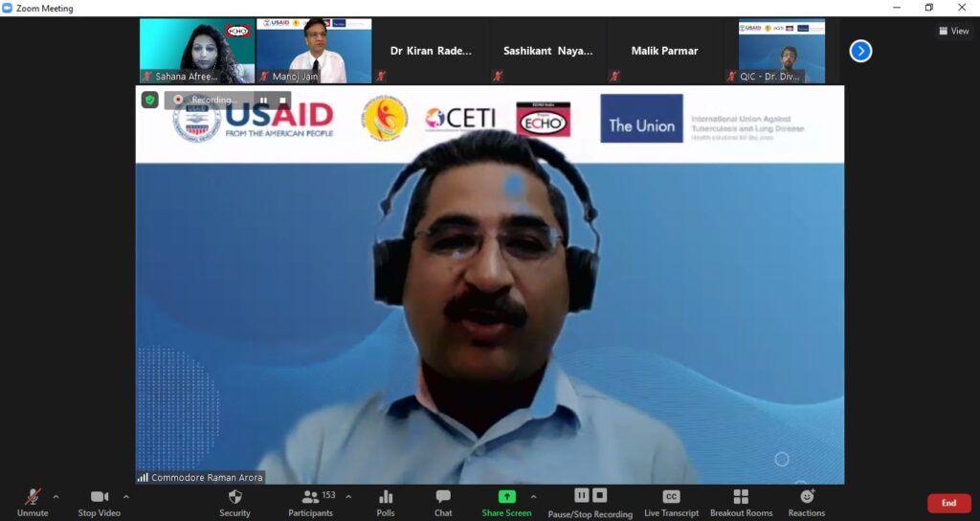Click the red End meeting button

point(948,503)
